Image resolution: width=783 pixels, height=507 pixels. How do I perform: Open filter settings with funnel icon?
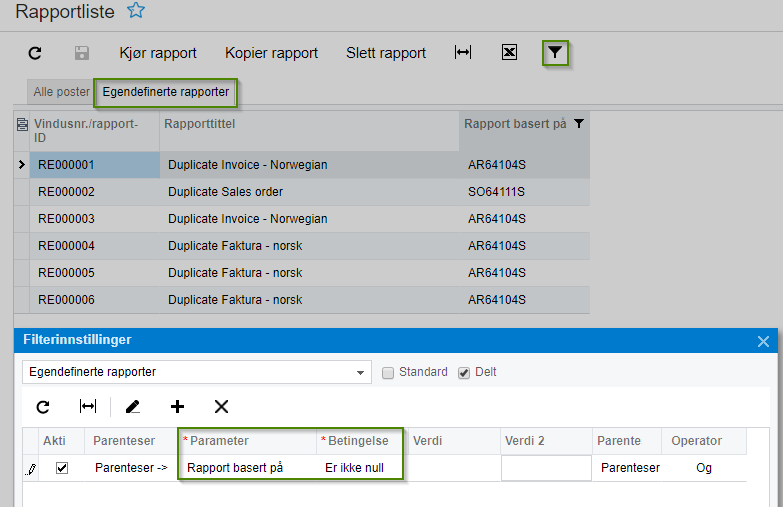click(x=555, y=53)
